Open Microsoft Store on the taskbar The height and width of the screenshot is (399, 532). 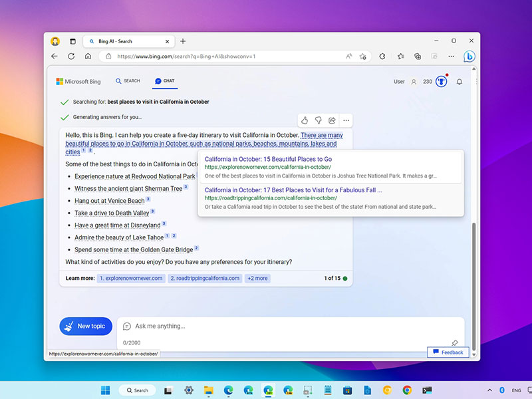347,390
